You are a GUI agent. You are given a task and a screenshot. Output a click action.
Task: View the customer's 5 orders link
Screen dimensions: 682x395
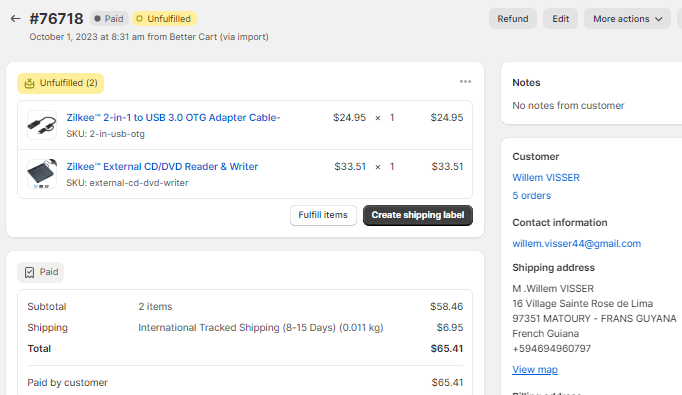coord(532,196)
